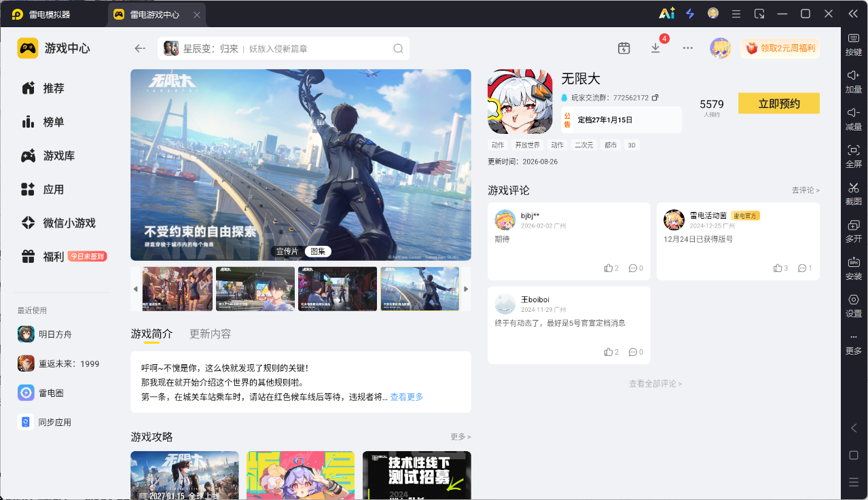Open the 公告 定档27年1月15日 notice
Viewport: 868px width, 500px height.
click(621, 120)
